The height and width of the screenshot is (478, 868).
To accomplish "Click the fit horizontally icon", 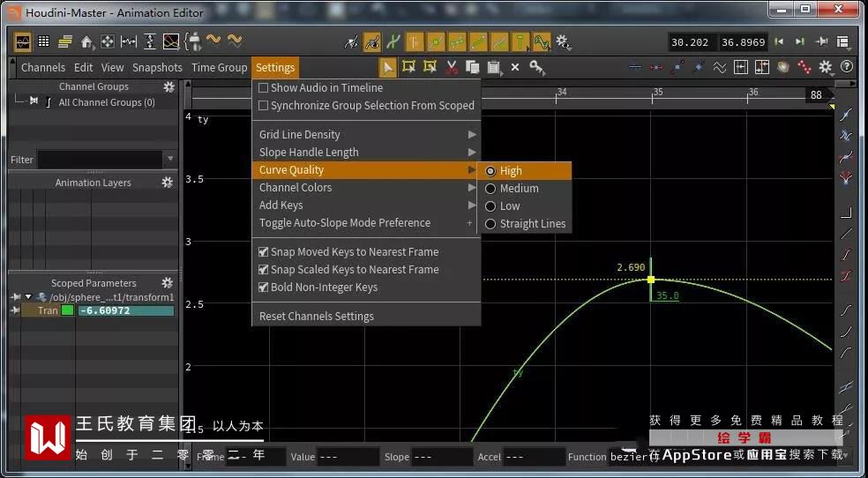I will [129, 41].
